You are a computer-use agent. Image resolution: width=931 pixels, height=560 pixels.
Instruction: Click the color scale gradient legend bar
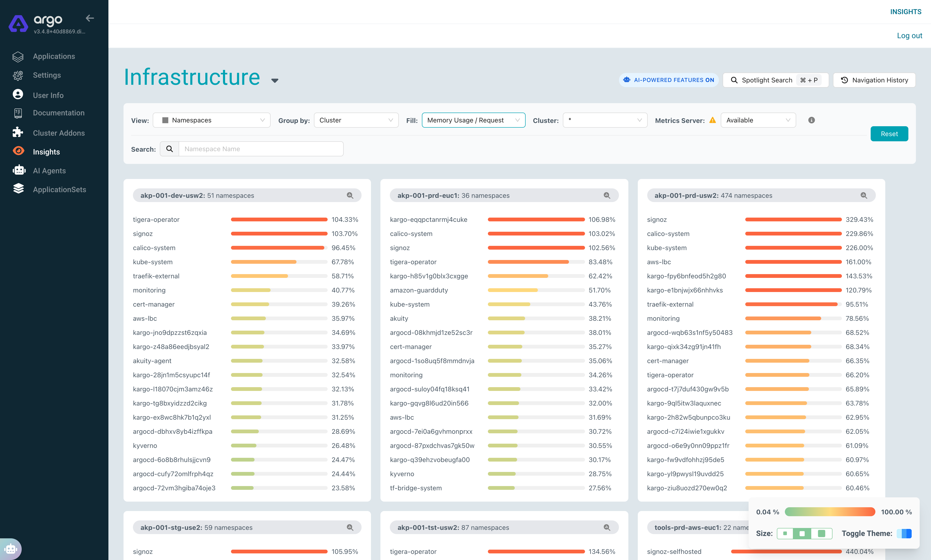pos(830,512)
